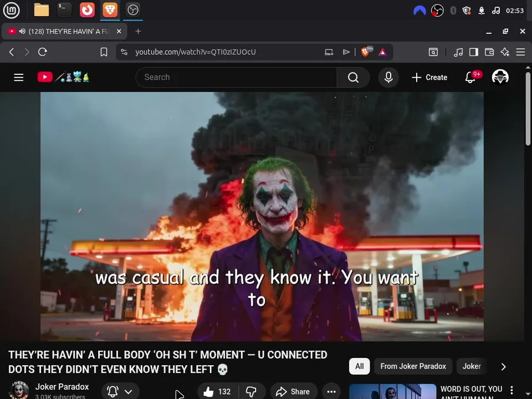Open a new browser tab
The width and height of the screenshot is (532, 399).
138,31
